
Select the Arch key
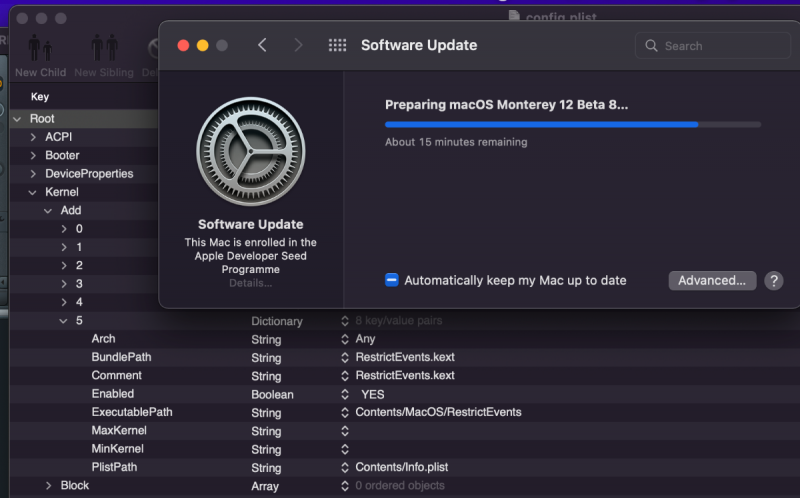(x=104, y=339)
